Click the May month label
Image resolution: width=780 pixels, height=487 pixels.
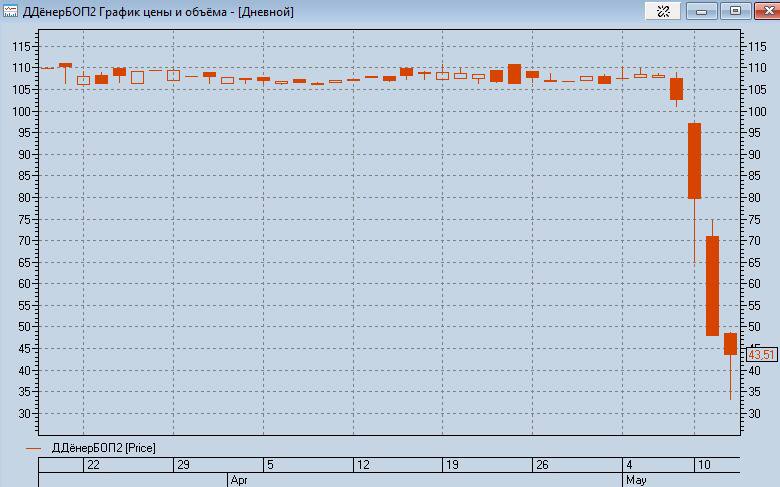[636, 481]
